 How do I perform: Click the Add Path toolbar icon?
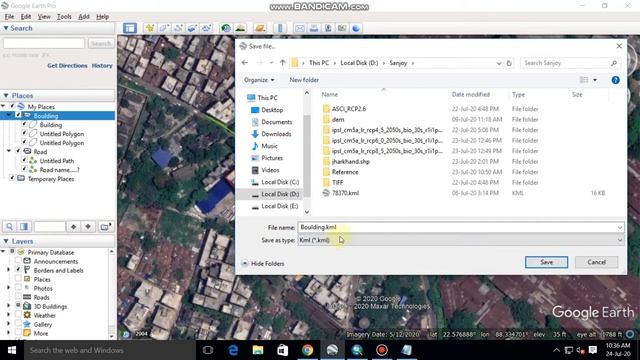(x=178, y=28)
